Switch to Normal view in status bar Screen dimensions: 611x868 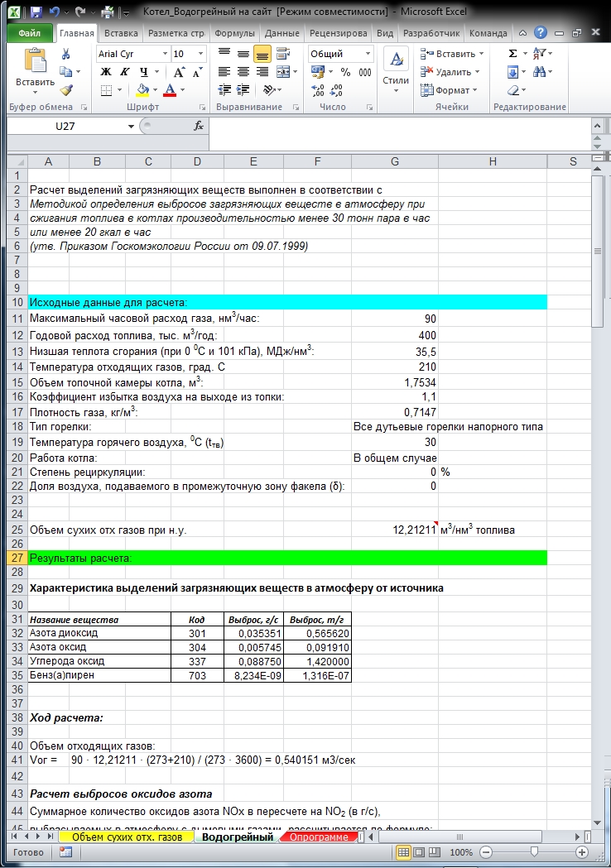pos(403,852)
